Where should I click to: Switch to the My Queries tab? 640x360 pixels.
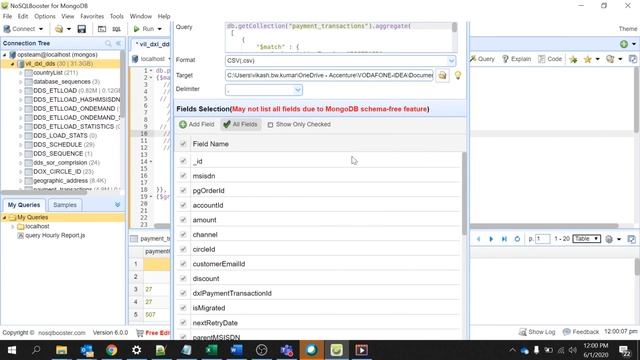click(x=24, y=205)
